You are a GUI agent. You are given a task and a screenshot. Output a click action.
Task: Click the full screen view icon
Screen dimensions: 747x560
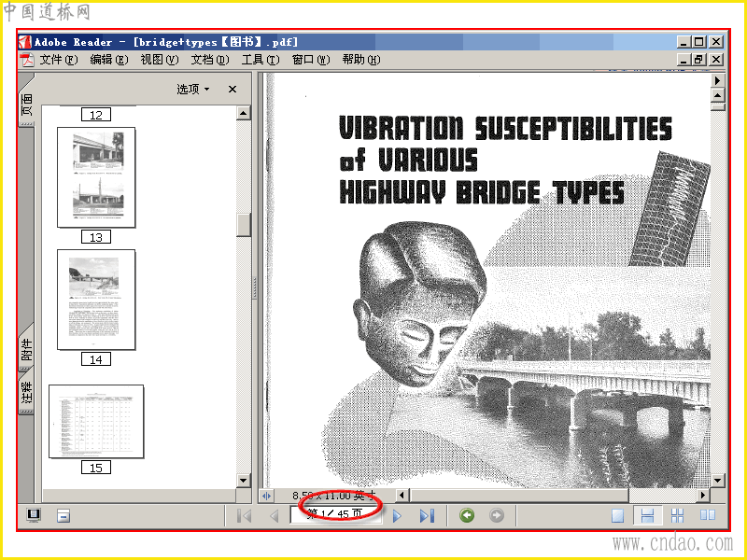(34, 515)
